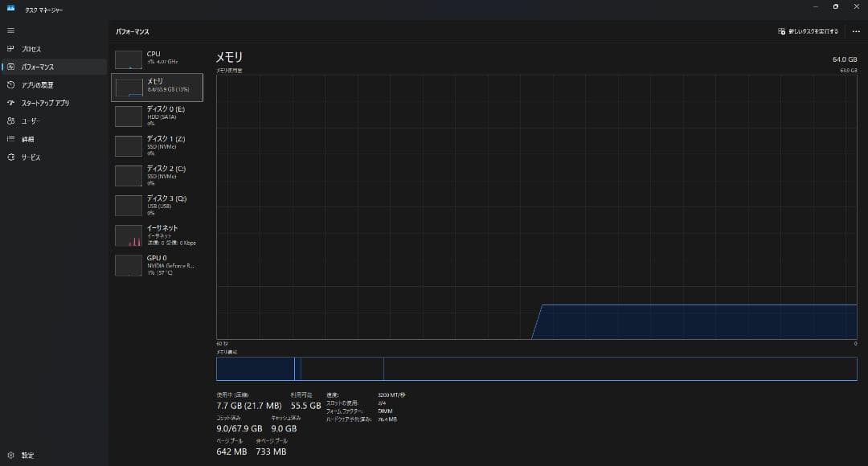The image size is (868, 466).
Task: Select the メモリ performance item
Action: 158,88
